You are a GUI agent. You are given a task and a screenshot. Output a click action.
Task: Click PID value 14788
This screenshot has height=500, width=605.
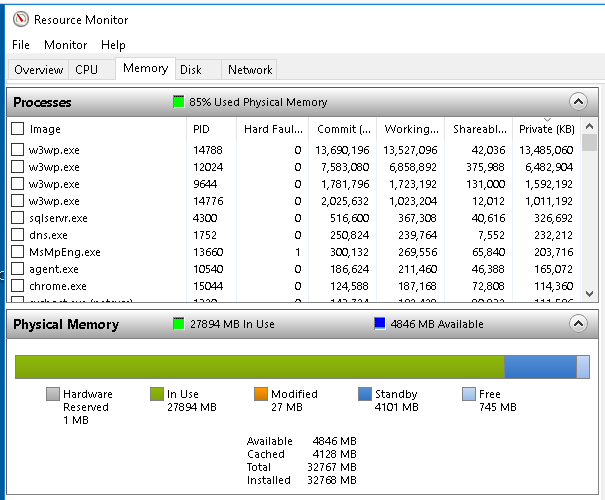coord(208,150)
